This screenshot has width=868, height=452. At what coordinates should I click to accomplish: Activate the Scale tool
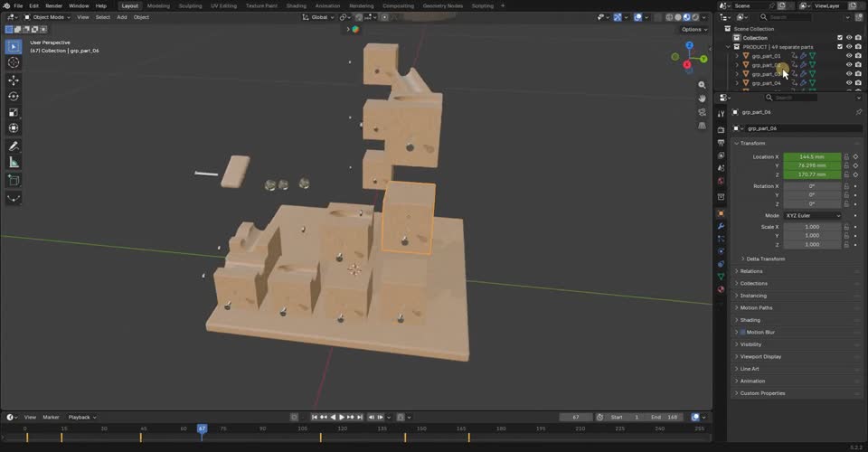click(14, 112)
